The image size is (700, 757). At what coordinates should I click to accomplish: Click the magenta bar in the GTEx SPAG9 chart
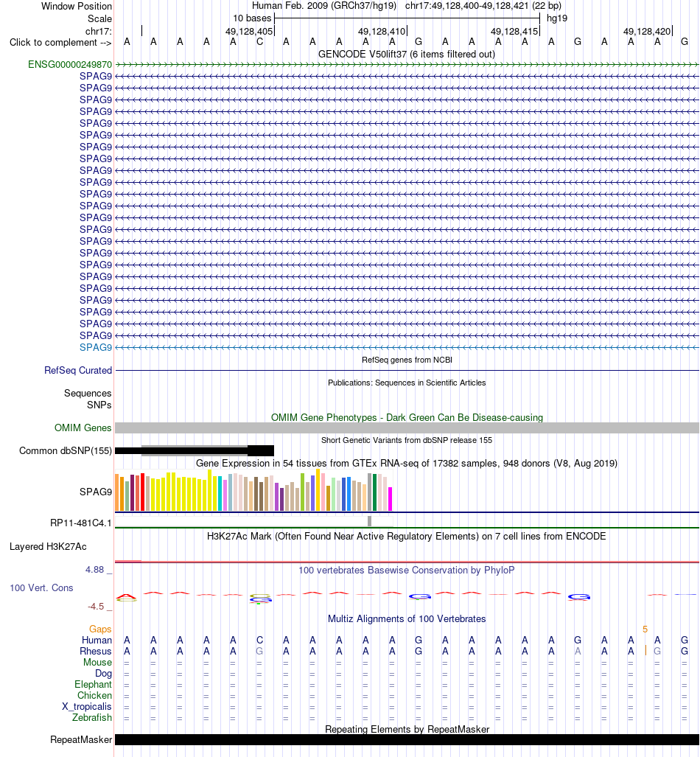pos(390,499)
